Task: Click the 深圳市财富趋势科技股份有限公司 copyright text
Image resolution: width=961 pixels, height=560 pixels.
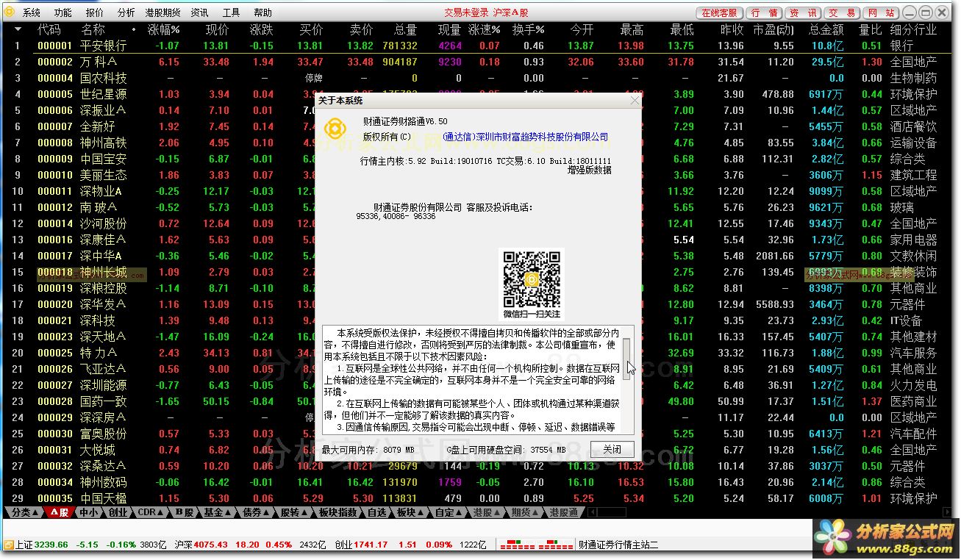Action: pos(526,137)
